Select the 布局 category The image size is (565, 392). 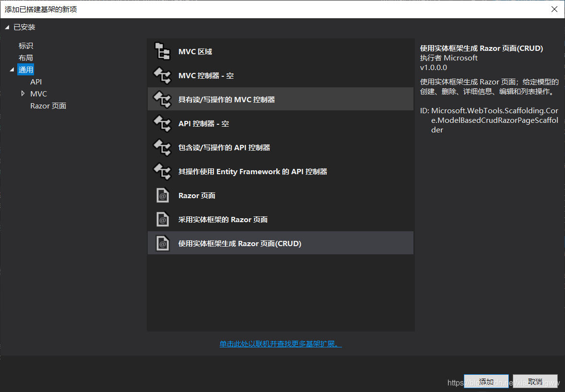[25, 58]
